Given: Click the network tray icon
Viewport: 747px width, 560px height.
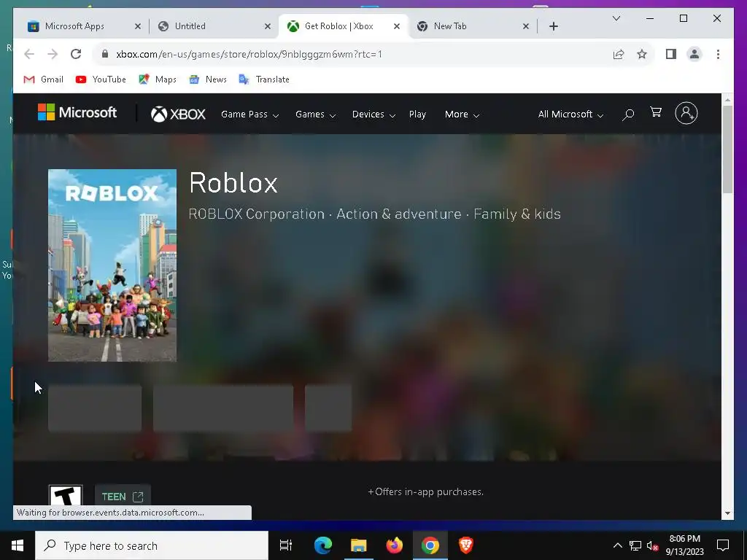Looking at the screenshot, I should (635, 545).
